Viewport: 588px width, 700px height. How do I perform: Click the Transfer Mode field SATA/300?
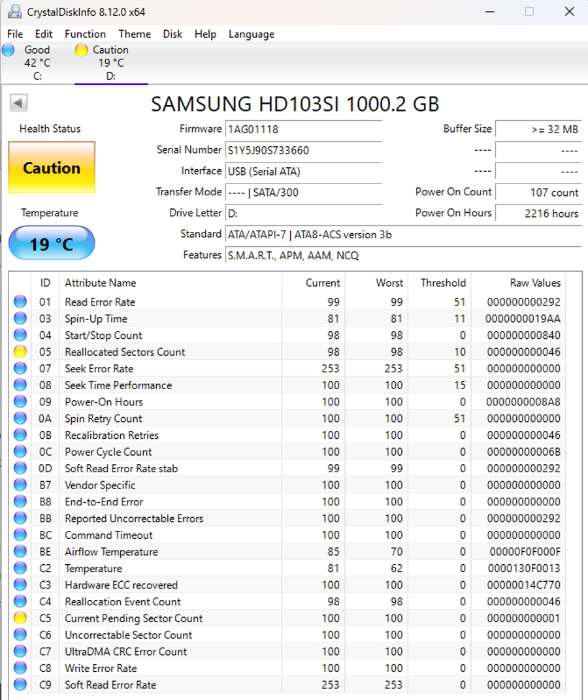coord(304,193)
